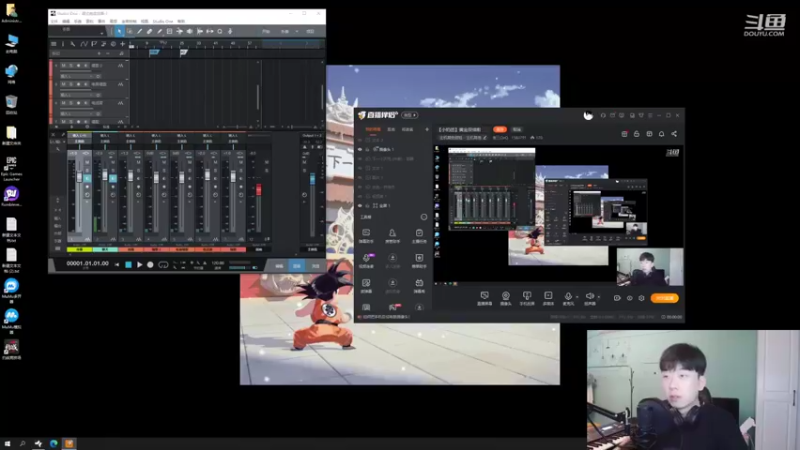Solo the first track in track list
The height and width of the screenshot is (450, 800).
coord(71,65)
